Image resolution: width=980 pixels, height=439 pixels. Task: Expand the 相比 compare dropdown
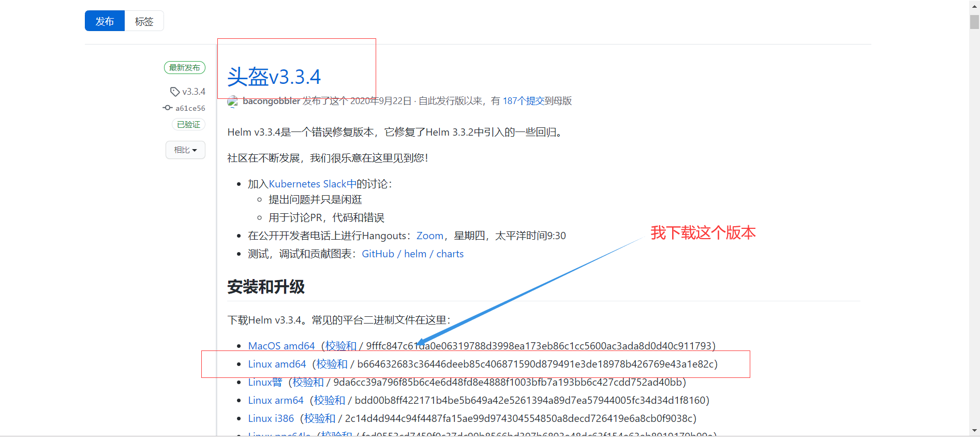point(185,150)
